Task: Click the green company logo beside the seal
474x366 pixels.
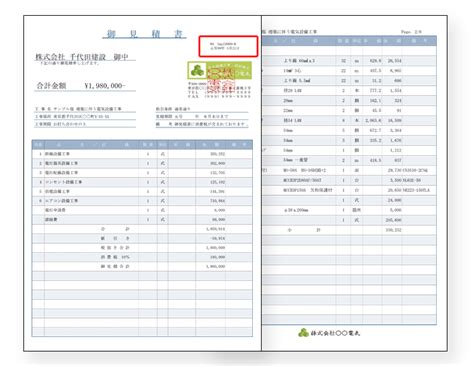Action: click(197, 70)
